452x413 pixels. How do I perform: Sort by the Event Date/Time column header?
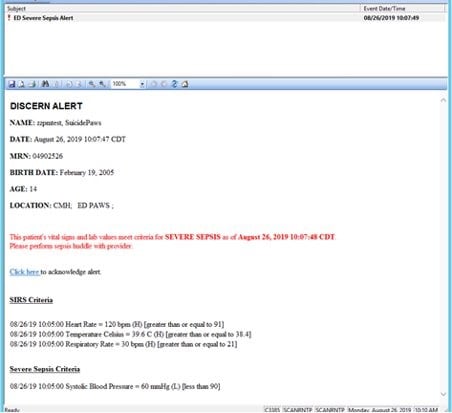[403, 8]
